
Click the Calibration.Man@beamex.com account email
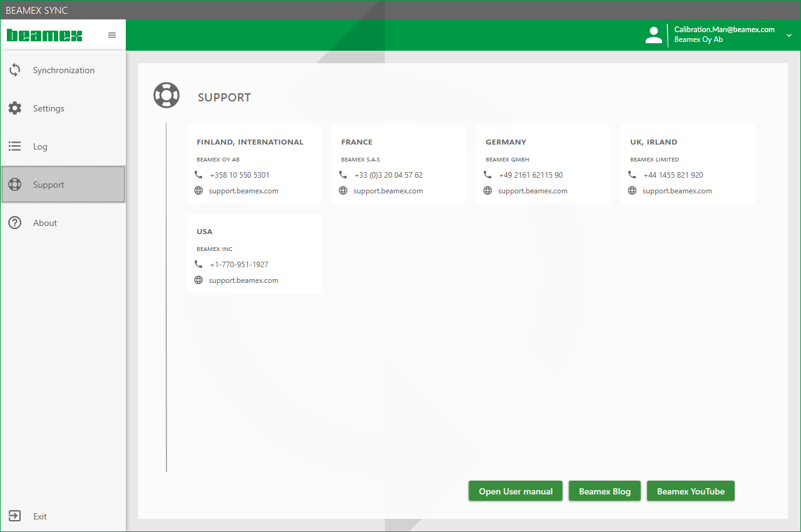tap(725, 29)
